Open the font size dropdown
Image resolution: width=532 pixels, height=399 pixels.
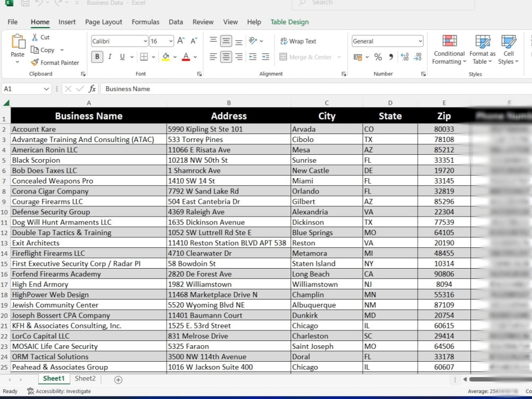(171, 41)
